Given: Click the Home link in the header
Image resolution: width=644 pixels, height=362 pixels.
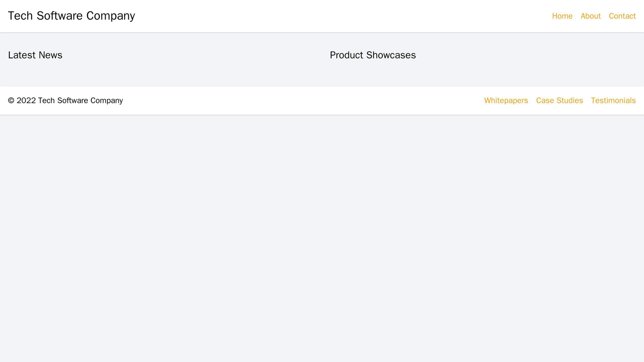Looking at the screenshot, I should [562, 16].
